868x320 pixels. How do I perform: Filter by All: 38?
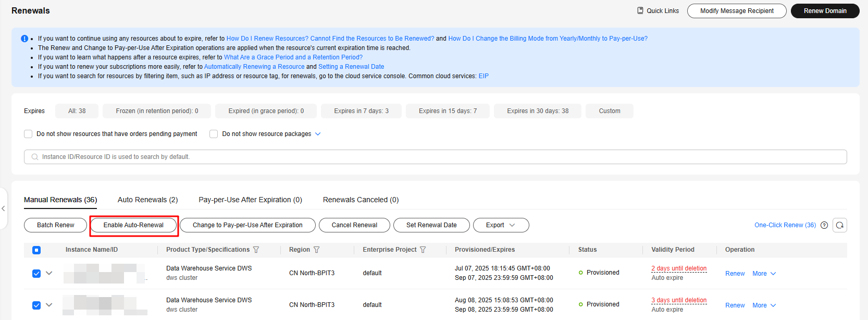[x=77, y=111]
